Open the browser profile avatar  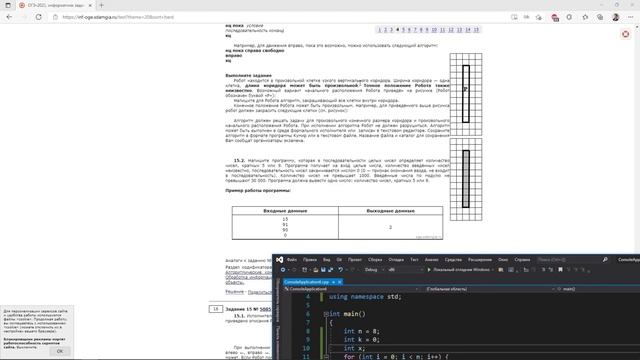(616, 17)
